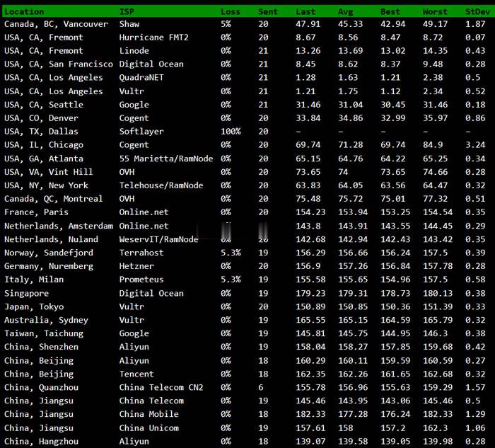Select the 'China Mobile' ISP entry

(x=148, y=414)
